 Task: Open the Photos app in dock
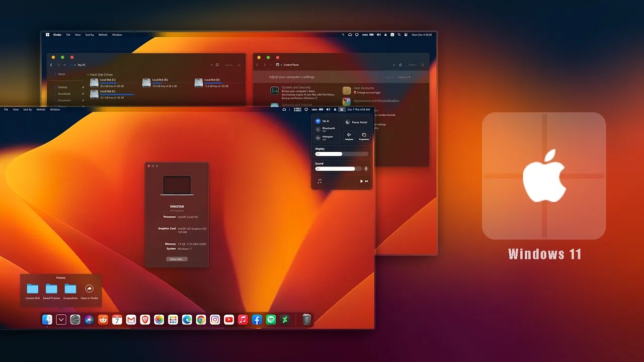(159, 320)
